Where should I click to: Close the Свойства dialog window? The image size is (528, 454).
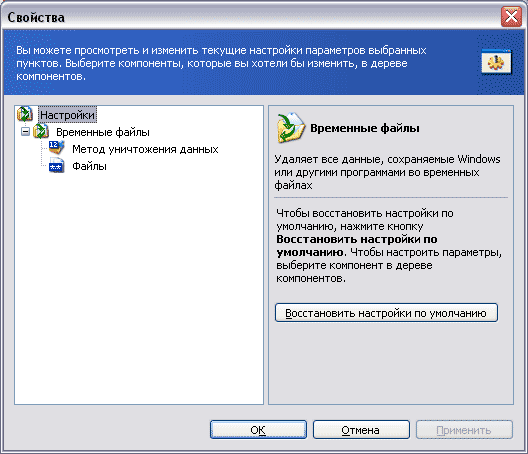[x=511, y=16]
